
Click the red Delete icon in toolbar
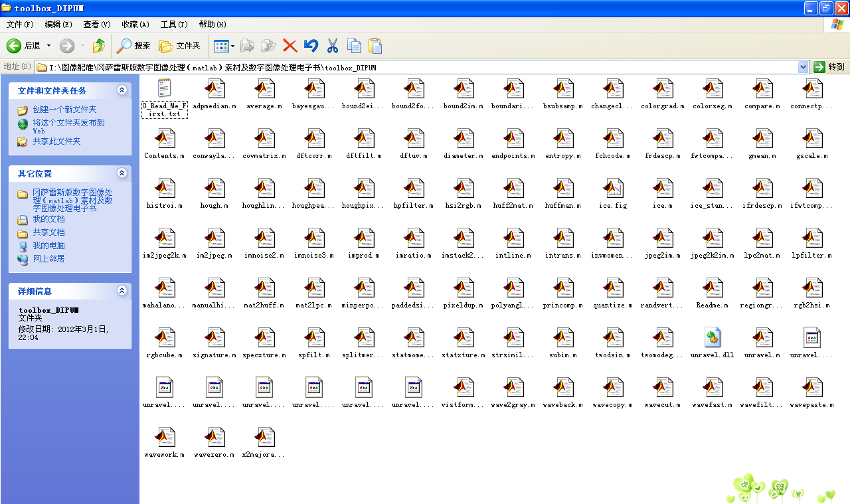pyautogui.click(x=290, y=46)
